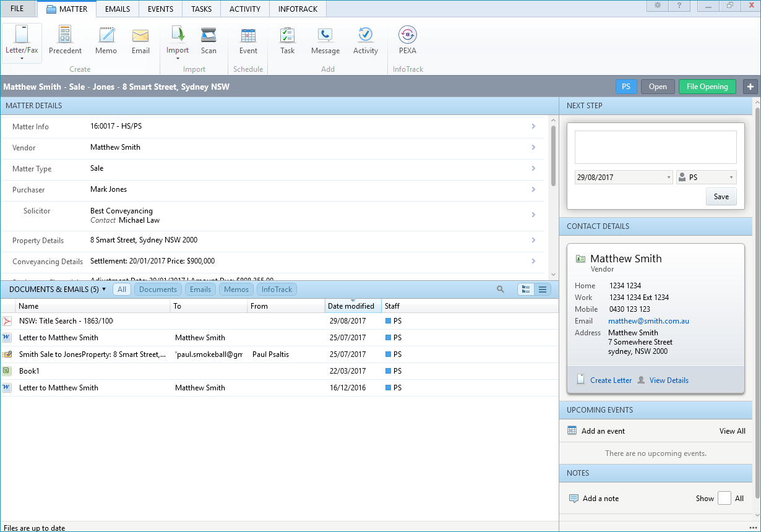Screen dimensions: 761x532
Task: Expand the Purchaser row chevron
Action: 533,189
